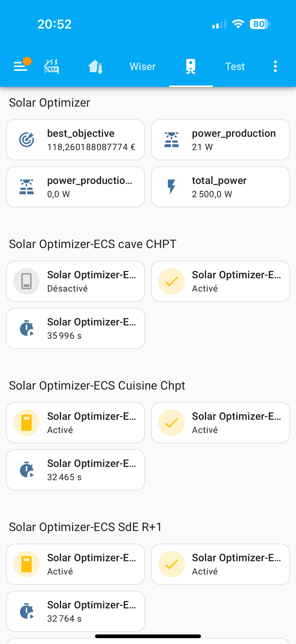Toggle ECS cave CHPT Activé checkmark
The height and width of the screenshot is (644, 296).
point(171,281)
